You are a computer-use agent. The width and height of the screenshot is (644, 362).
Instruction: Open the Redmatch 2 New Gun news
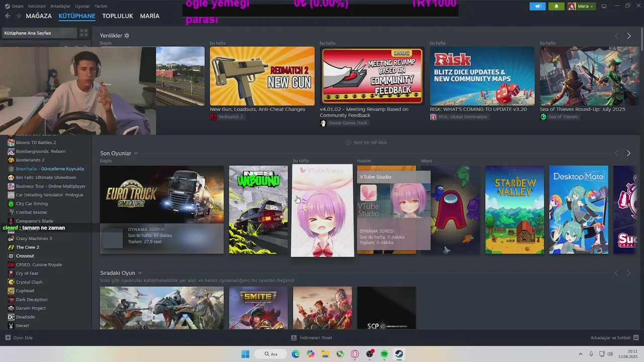262,76
